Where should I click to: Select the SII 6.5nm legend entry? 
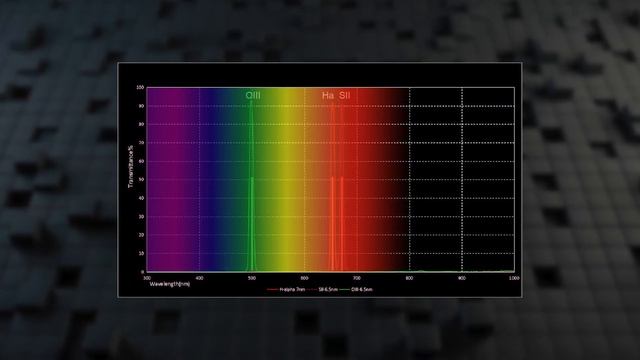click(323, 289)
